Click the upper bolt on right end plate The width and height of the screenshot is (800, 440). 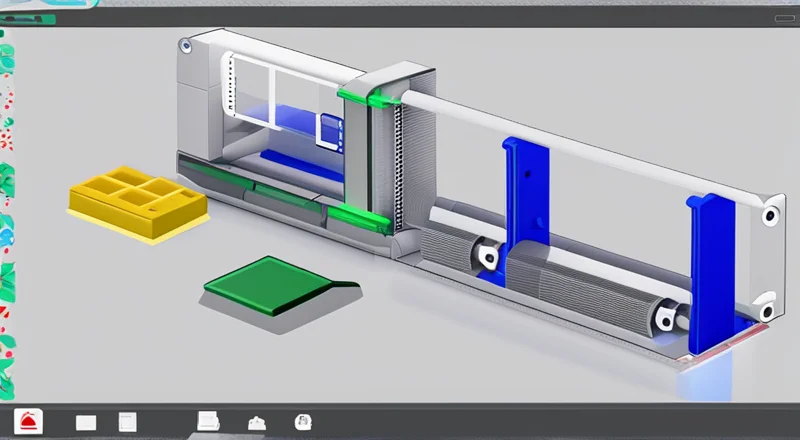pyautogui.click(x=769, y=214)
